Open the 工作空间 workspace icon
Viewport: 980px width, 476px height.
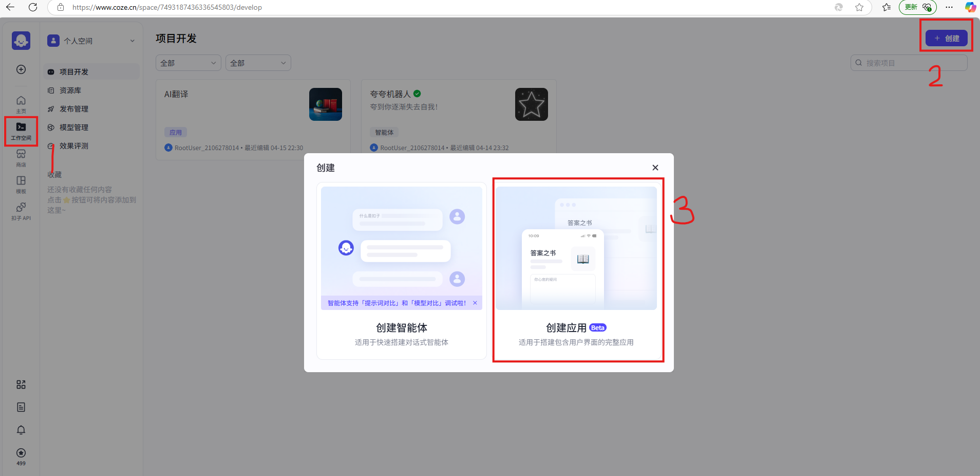(21, 131)
